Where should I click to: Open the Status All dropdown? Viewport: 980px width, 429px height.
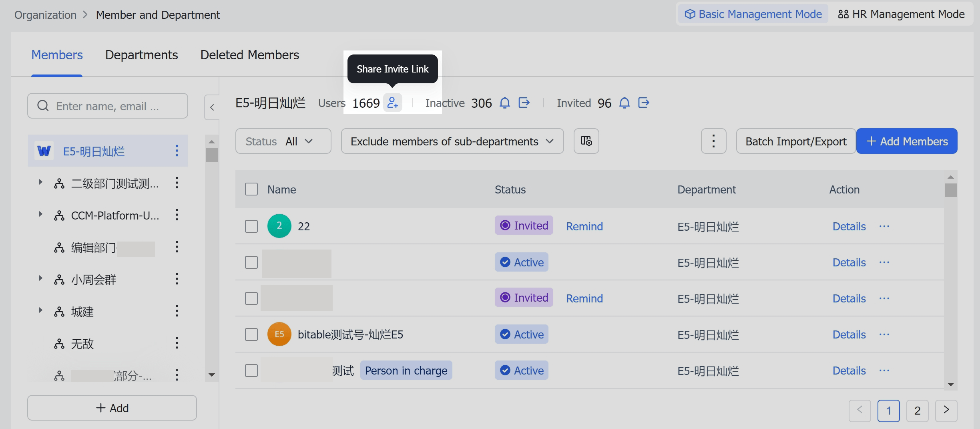tap(283, 141)
